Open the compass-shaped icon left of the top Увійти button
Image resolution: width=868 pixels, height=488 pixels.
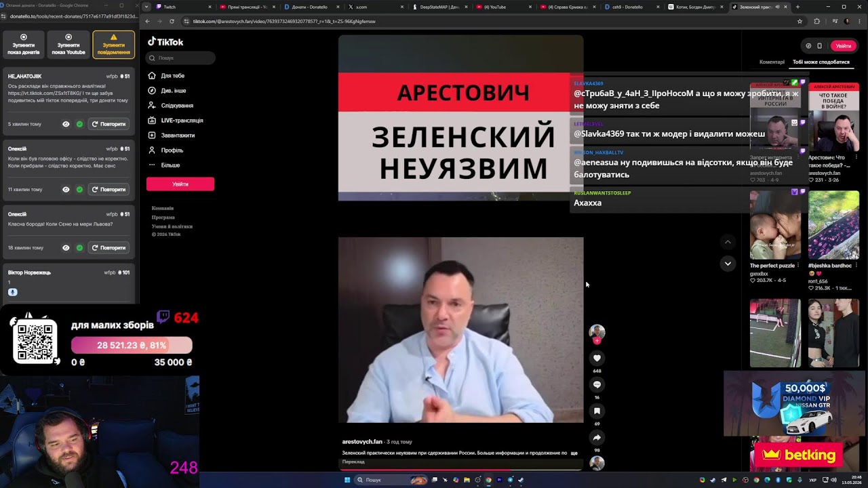coord(808,46)
